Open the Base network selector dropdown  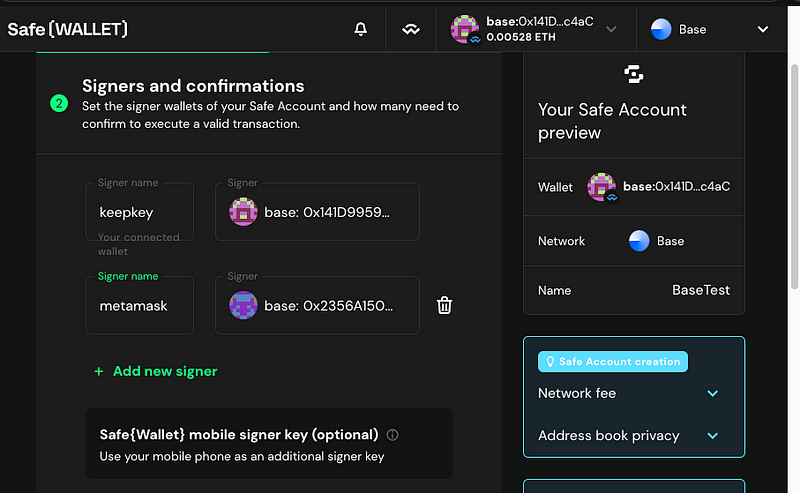point(709,29)
